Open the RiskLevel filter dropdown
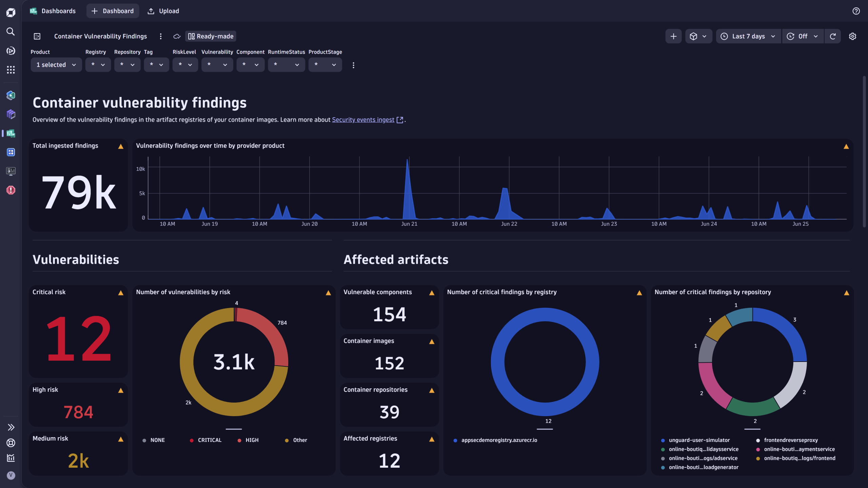868x488 pixels. coord(185,64)
